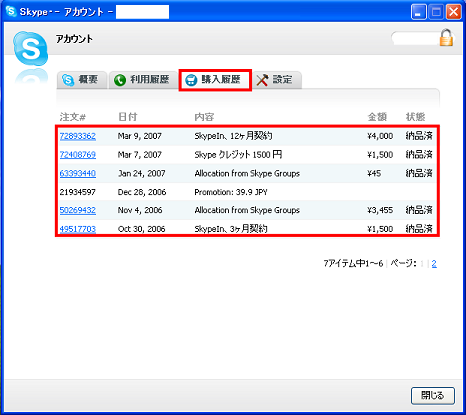Image resolution: width=466 pixels, height=415 pixels.
Task: Open order number 63393440
Action: coord(78,173)
